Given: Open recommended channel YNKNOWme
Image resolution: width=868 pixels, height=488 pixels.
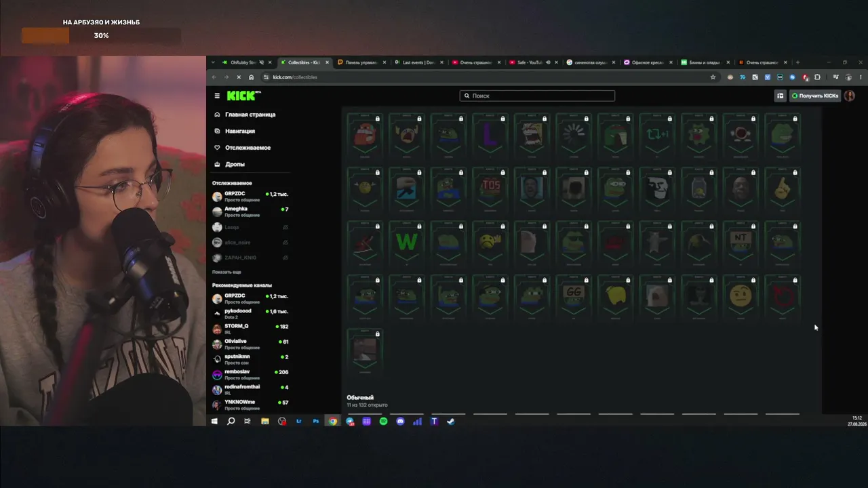Looking at the screenshot, I should 250,405.
